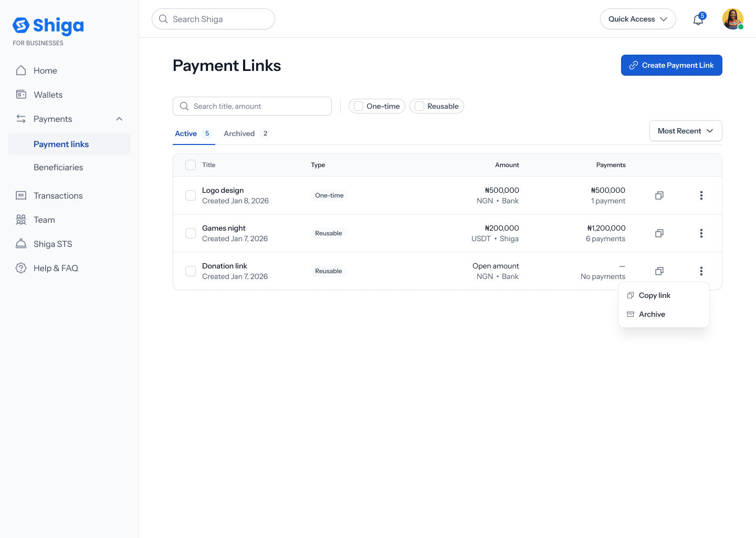The height and width of the screenshot is (538, 756).
Task: Click the Shiga logo
Action: [x=48, y=26]
